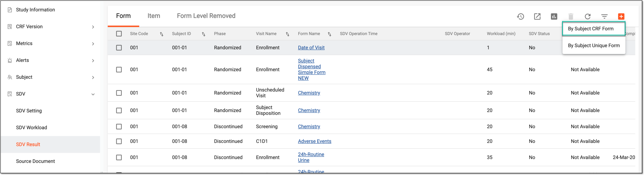This screenshot has width=644, height=175.
Task: Click the export open-in-new icon
Action: click(537, 17)
